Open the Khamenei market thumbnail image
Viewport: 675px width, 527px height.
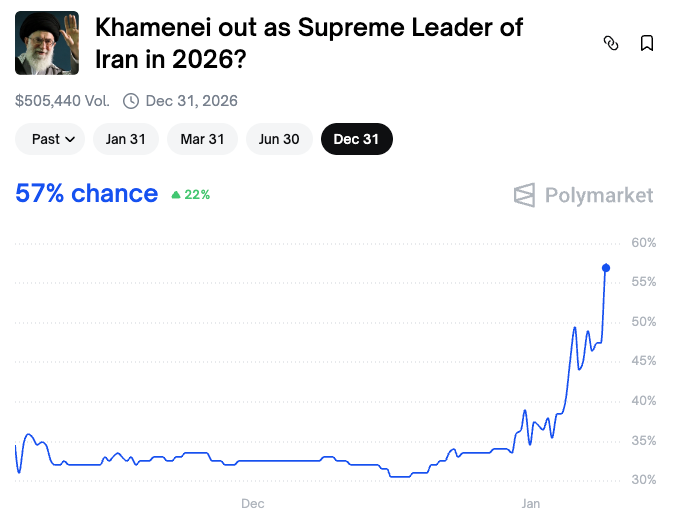tap(47, 43)
